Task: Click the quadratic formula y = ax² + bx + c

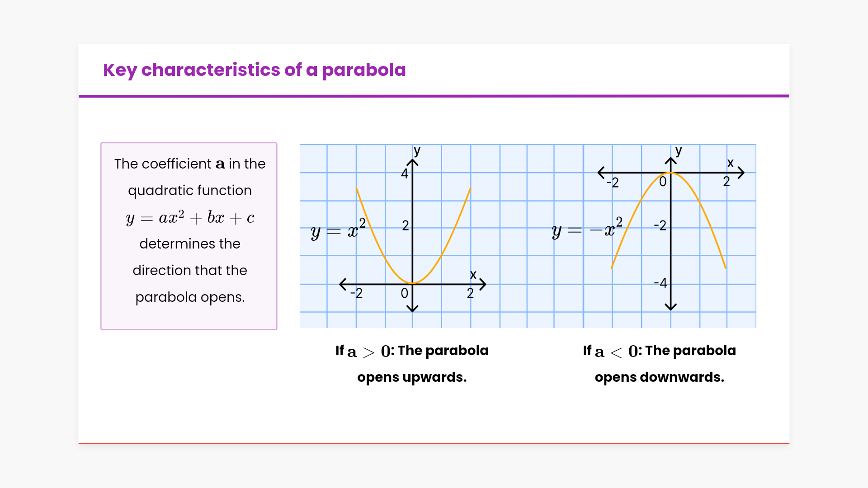Action: tap(190, 218)
